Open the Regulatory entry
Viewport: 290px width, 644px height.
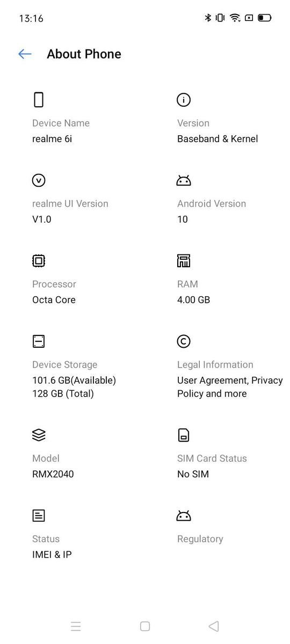click(x=200, y=539)
